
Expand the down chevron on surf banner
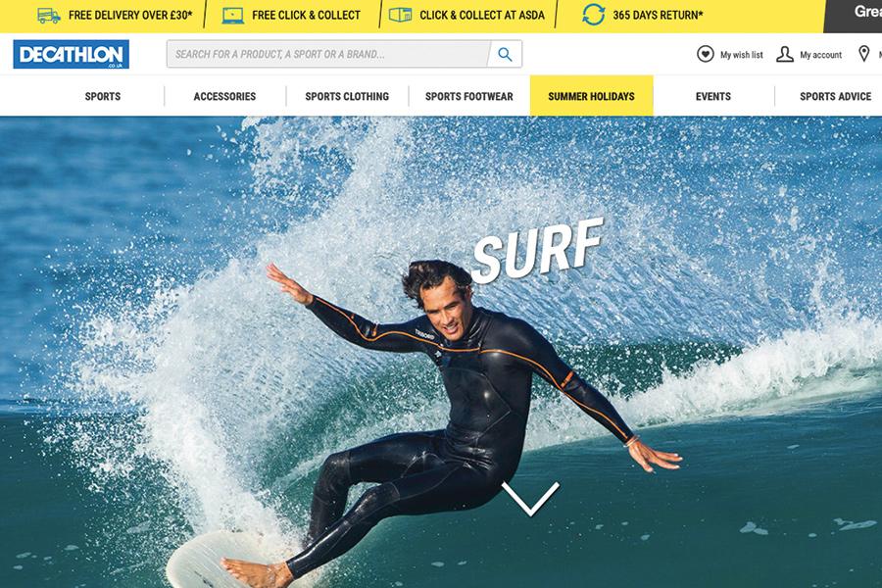[530, 499]
